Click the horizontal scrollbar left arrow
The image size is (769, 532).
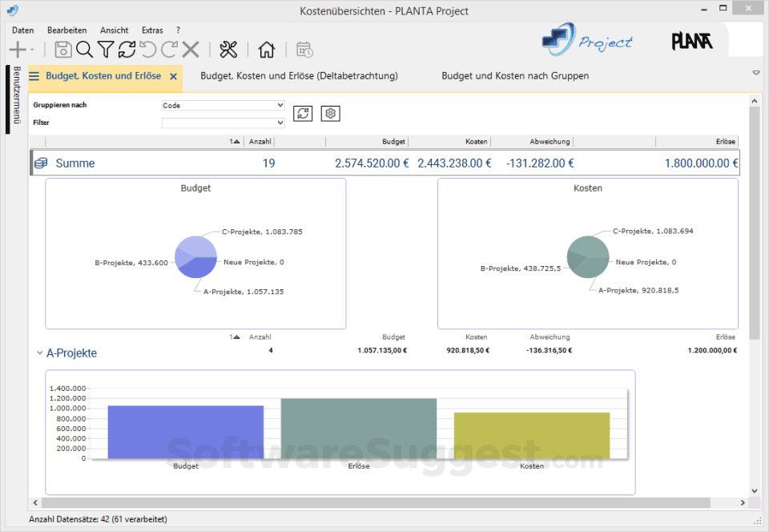34,502
